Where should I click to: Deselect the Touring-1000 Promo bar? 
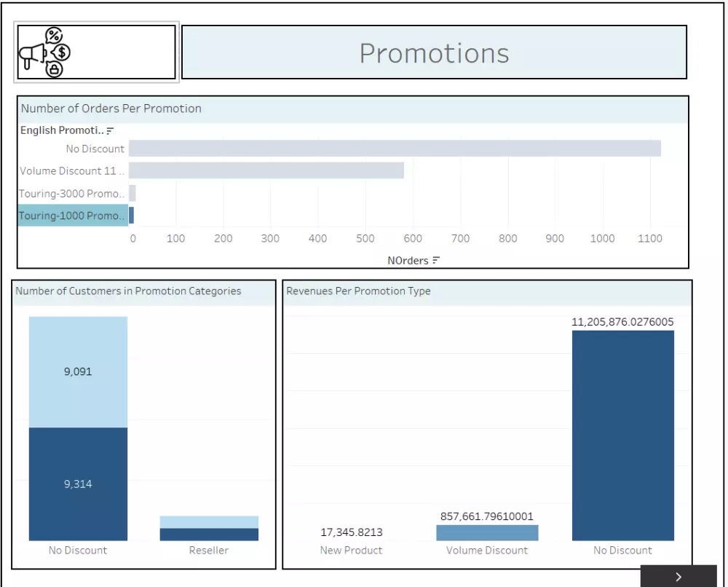(132, 215)
